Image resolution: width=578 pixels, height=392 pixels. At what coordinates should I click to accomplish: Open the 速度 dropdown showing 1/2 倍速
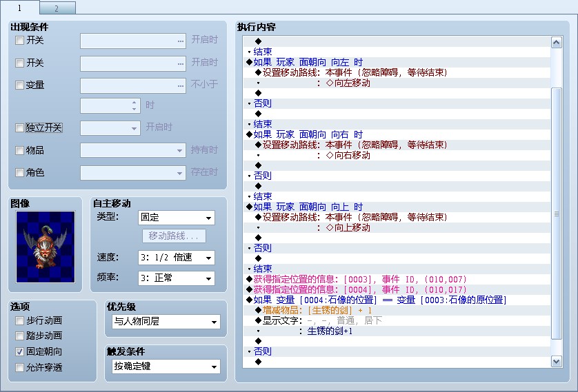point(176,257)
